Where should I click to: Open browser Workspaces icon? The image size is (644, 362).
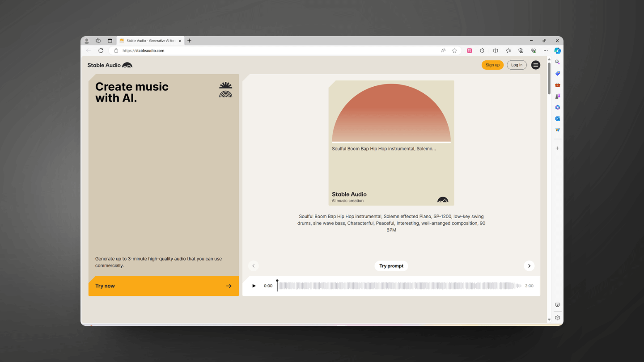[98, 41]
